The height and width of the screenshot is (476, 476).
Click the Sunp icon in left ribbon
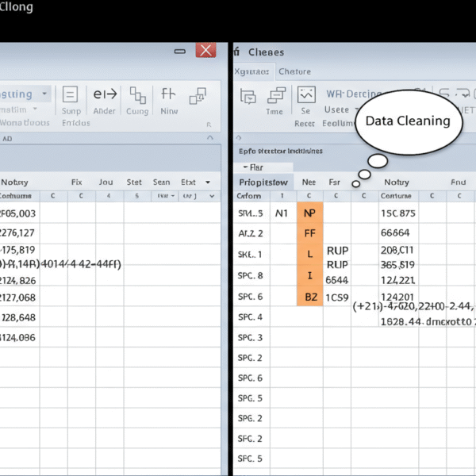(x=71, y=97)
